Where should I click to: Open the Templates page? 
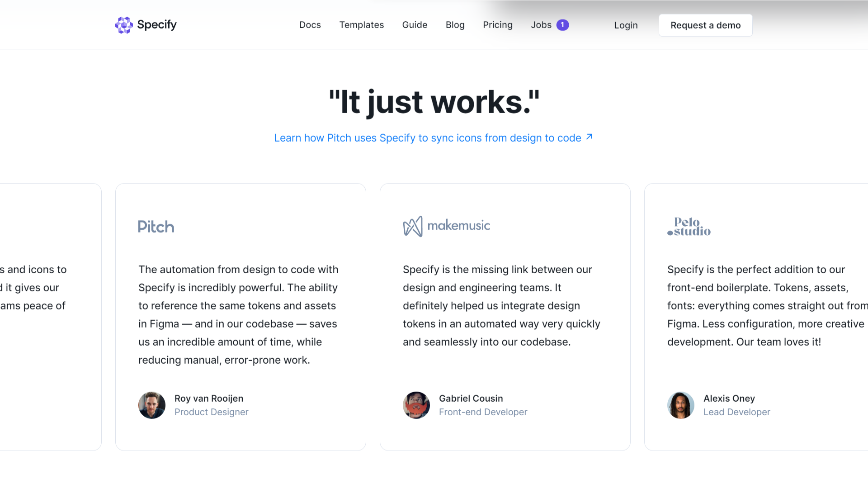[x=362, y=25]
